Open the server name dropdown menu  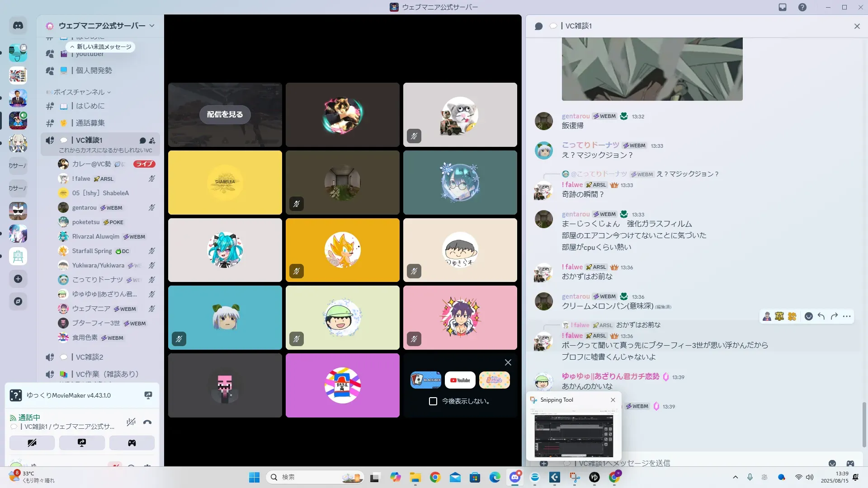152,26
